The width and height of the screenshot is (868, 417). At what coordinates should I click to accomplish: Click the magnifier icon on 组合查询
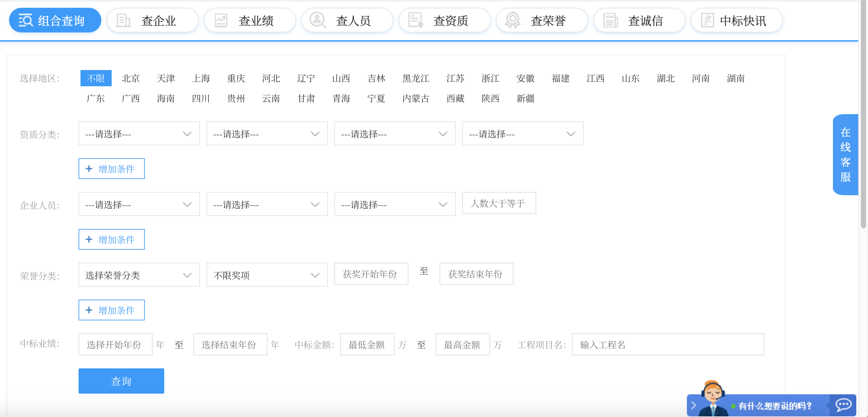coord(25,20)
